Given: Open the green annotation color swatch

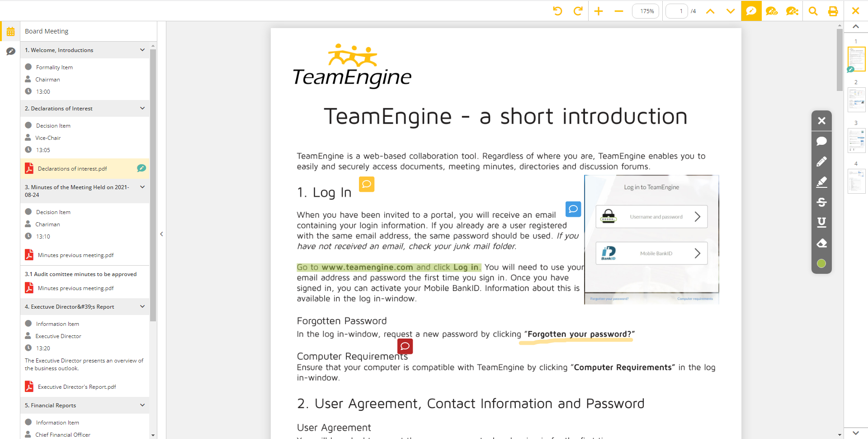Looking at the screenshot, I should (x=821, y=263).
